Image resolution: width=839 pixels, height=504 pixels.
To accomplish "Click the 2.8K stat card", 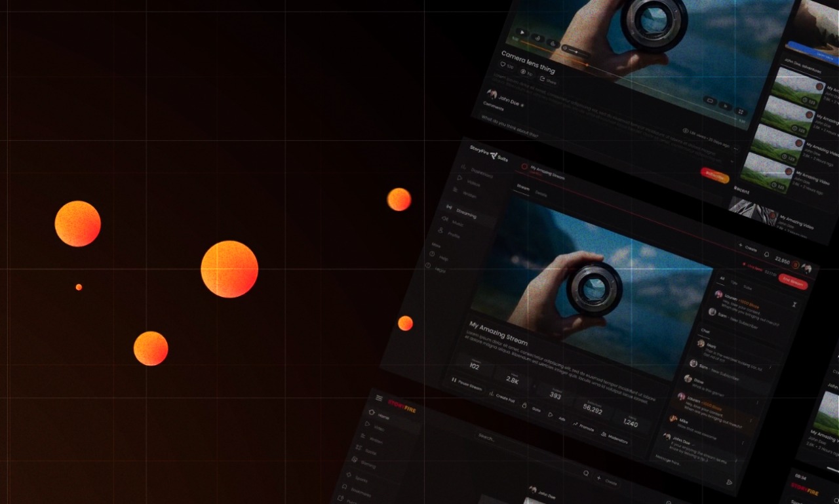I will click(x=513, y=379).
